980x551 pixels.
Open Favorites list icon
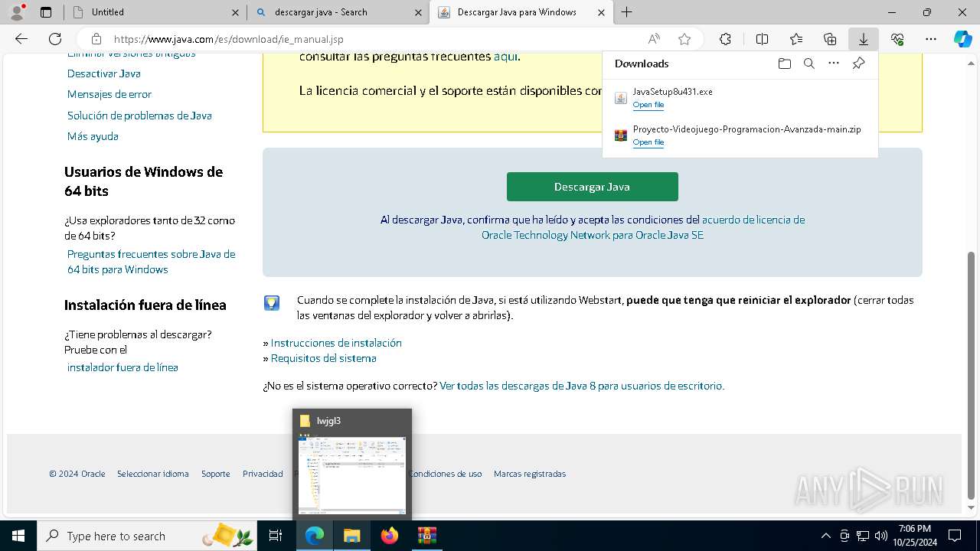point(796,39)
